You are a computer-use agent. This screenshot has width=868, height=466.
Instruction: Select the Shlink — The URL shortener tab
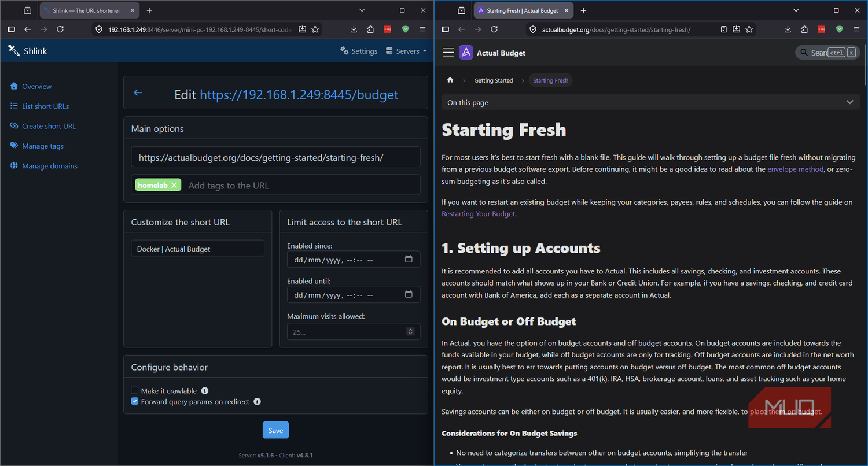[x=89, y=10]
